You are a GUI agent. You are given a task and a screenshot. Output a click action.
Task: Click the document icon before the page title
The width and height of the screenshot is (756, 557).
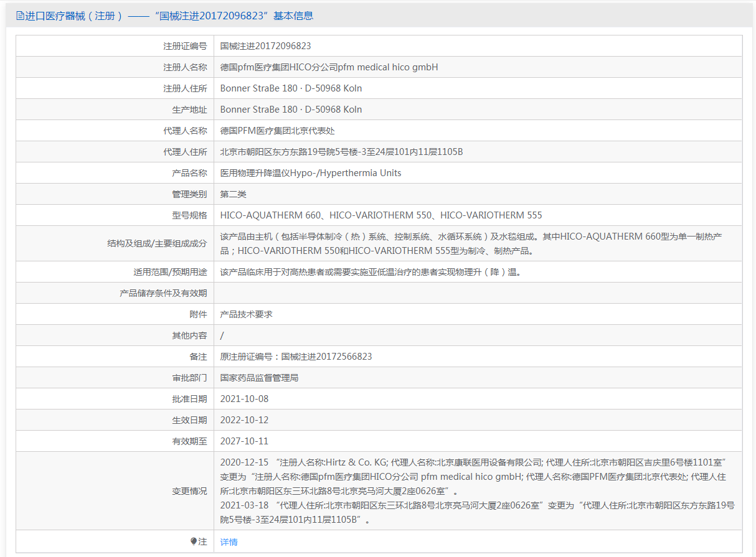20,16
